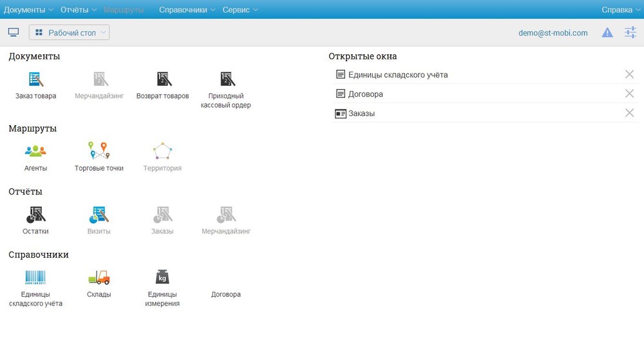Click the demo@st-mobi.com account link

coord(553,33)
